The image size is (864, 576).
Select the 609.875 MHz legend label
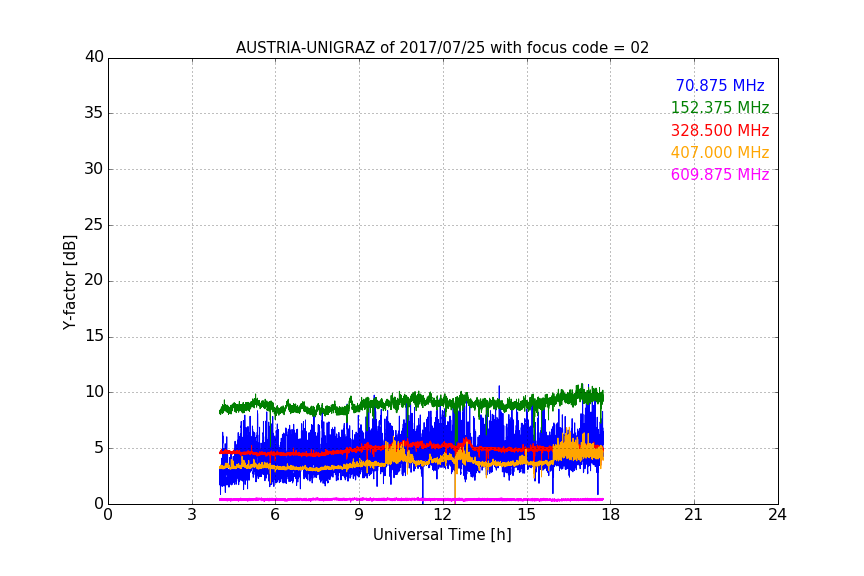coord(720,175)
